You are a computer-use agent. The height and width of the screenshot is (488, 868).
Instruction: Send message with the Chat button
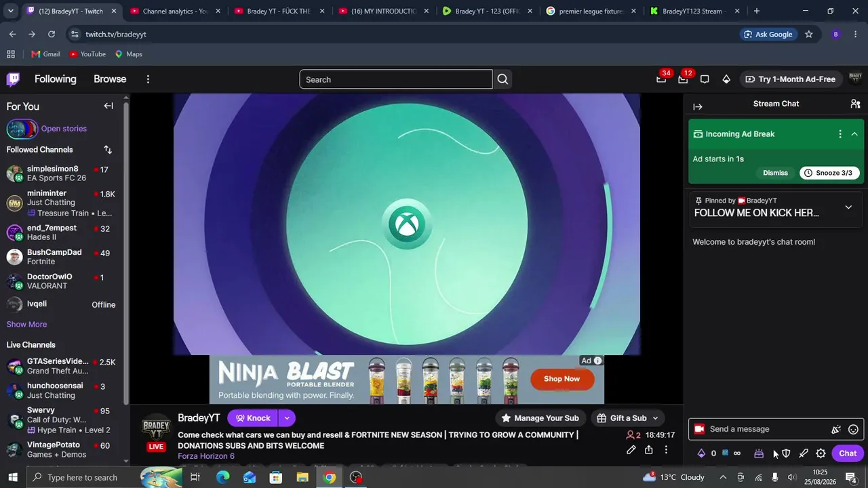pyautogui.click(x=848, y=453)
